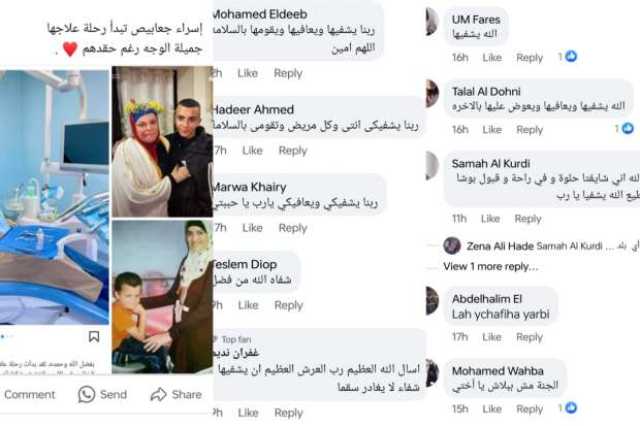Screen dimensions: 640x426
Task: Click the Comment button under post
Action: pos(29,395)
